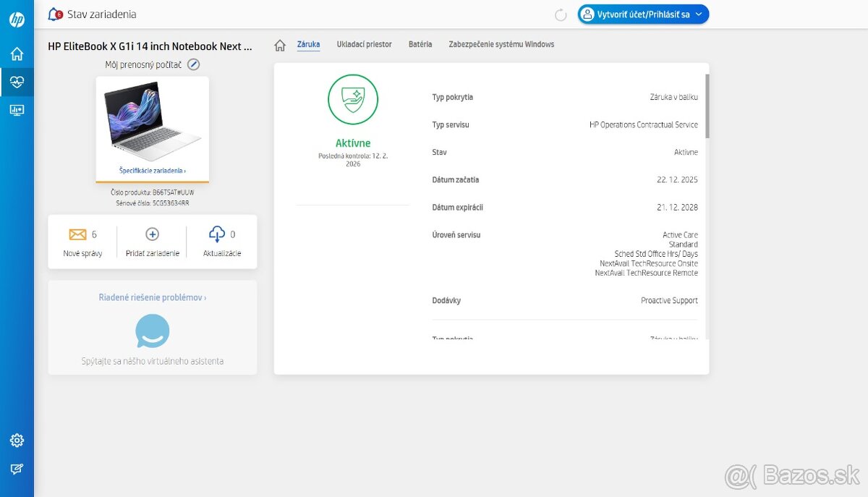Select the device health heart icon
Viewport: 868px width, 497px height.
tap(17, 82)
